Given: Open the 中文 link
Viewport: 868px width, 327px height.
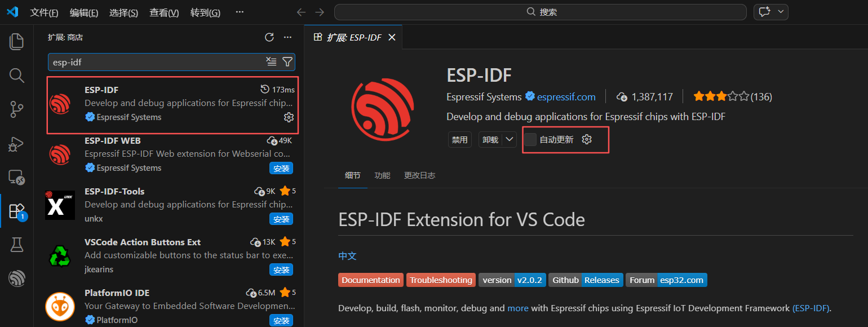Looking at the screenshot, I should 347,256.
